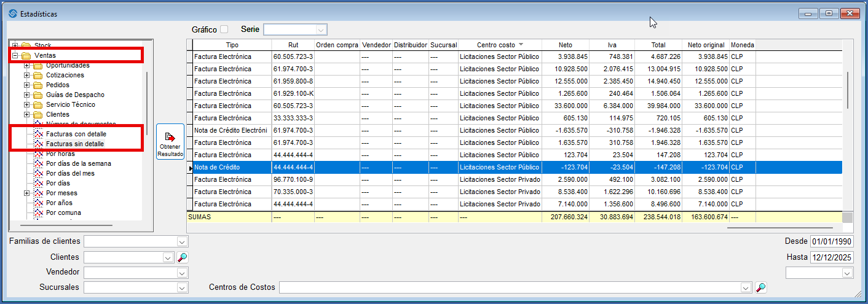The width and height of the screenshot is (868, 304).
Task: Click the Hasta date field
Action: point(832,257)
